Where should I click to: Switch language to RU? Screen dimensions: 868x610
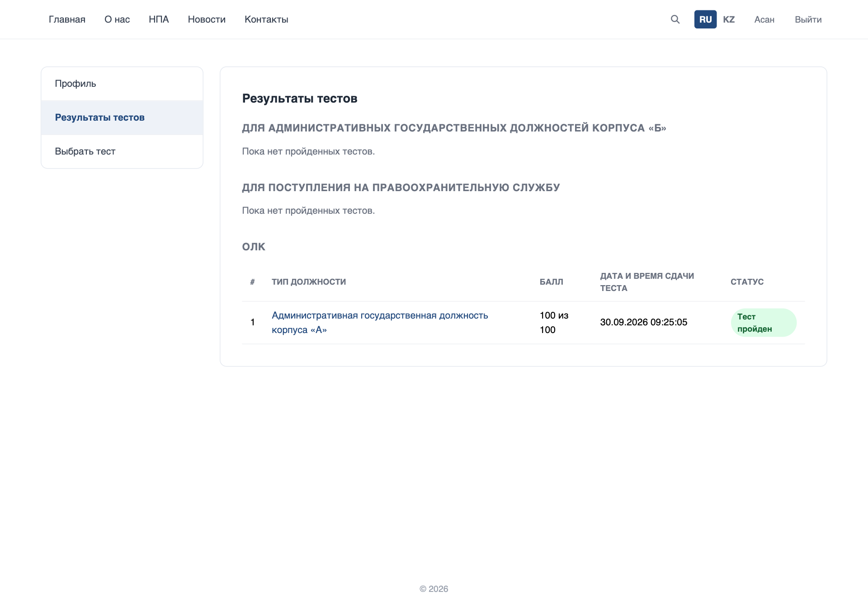pyautogui.click(x=705, y=19)
